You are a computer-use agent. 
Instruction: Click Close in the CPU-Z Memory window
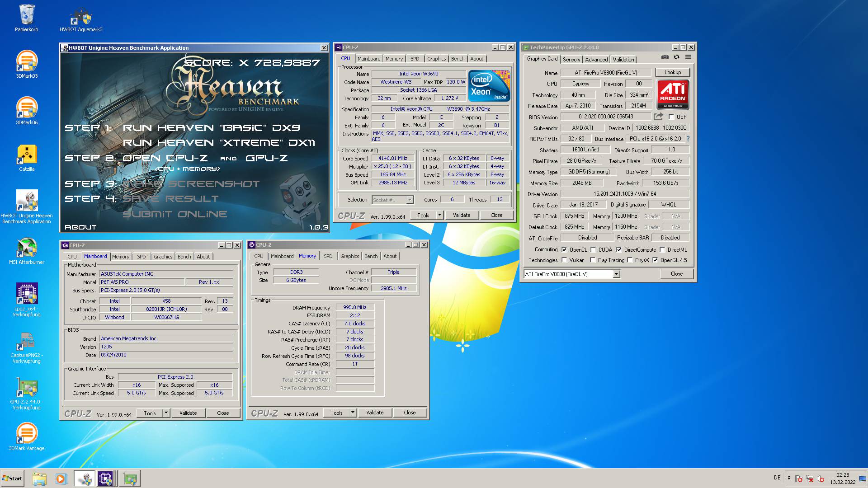(410, 413)
